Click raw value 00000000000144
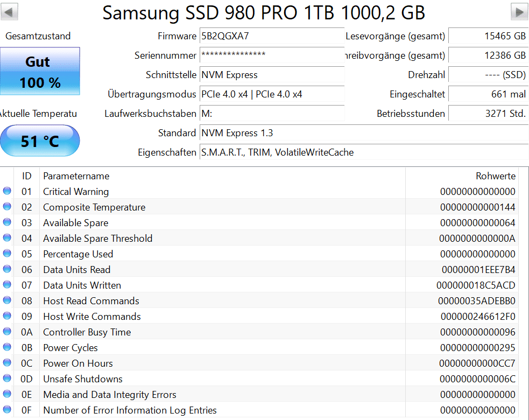This screenshot has width=529, height=420. tap(478, 207)
